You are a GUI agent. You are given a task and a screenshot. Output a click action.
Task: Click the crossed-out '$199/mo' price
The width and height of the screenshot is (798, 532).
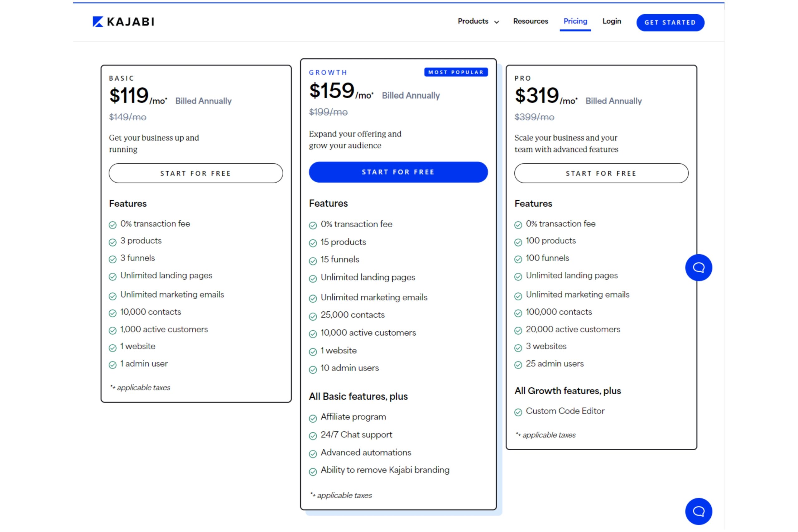tap(328, 112)
